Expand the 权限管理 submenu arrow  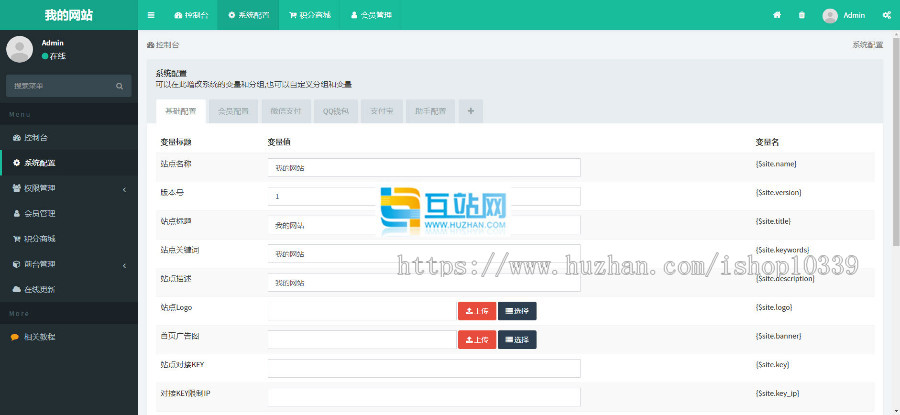coord(125,189)
